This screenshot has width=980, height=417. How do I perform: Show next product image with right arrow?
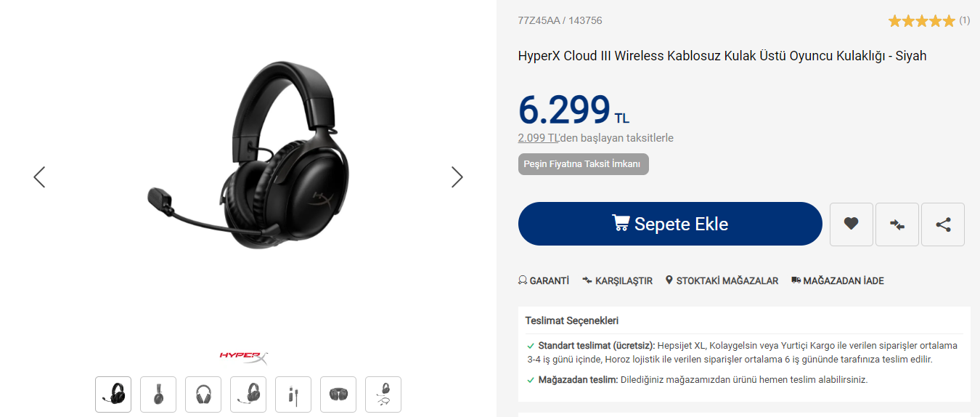[457, 177]
